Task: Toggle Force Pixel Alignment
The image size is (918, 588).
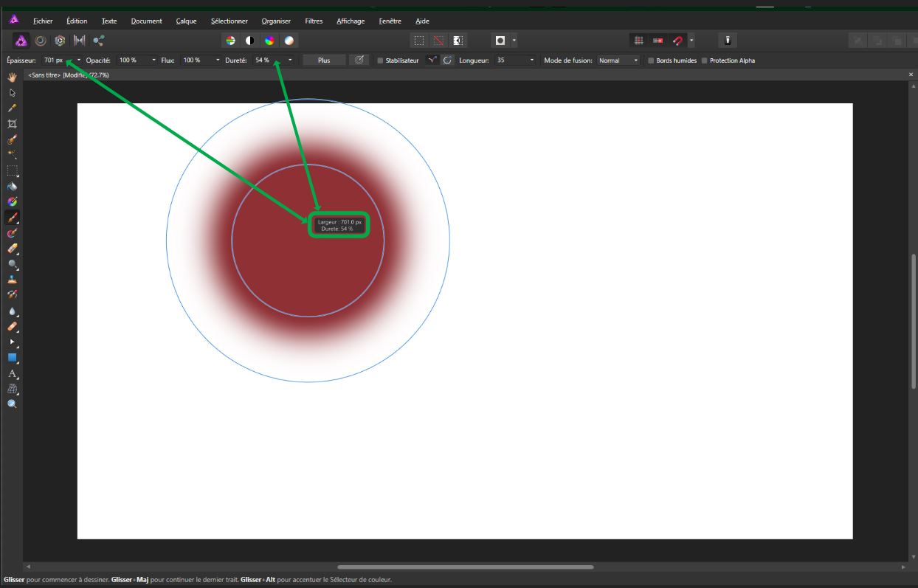Action: (x=638, y=41)
